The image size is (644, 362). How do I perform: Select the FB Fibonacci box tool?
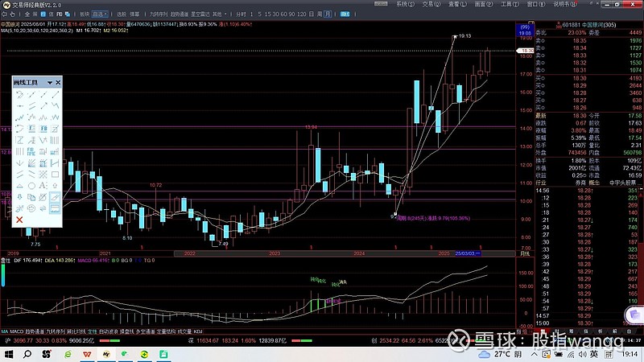tap(43, 129)
